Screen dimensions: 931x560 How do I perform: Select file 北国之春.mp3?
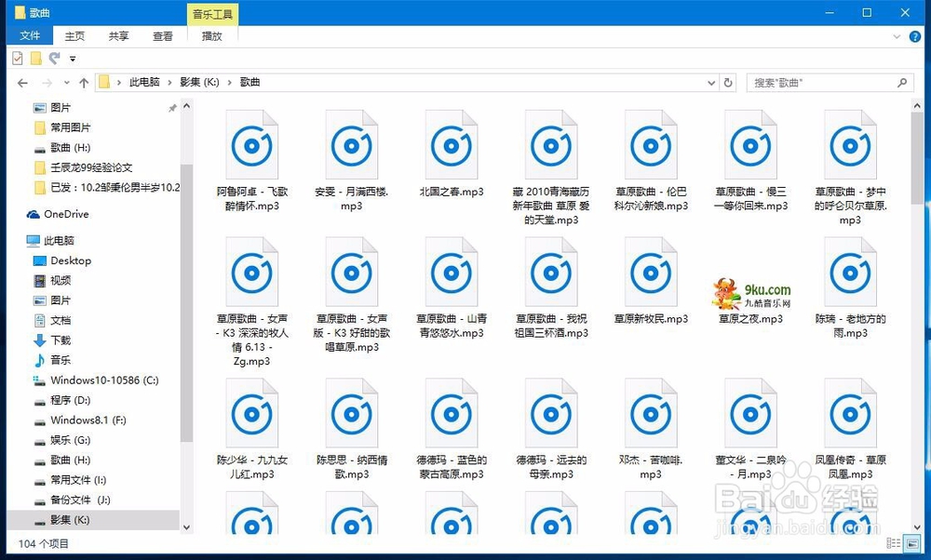tap(452, 153)
